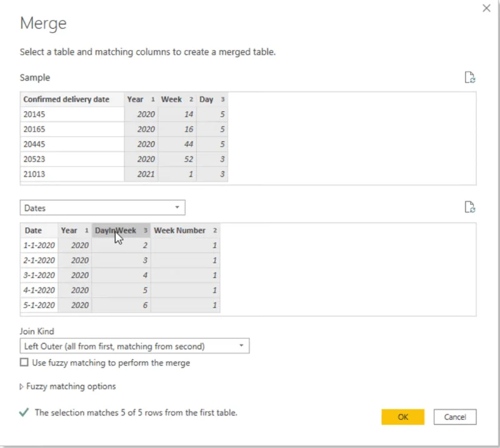Enable fuzzy matching checkbox
The image size is (500, 448).
[x=24, y=362]
